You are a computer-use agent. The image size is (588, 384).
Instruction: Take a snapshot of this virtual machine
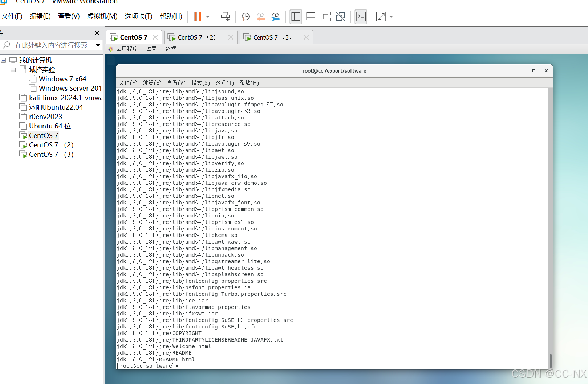[246, 16]
